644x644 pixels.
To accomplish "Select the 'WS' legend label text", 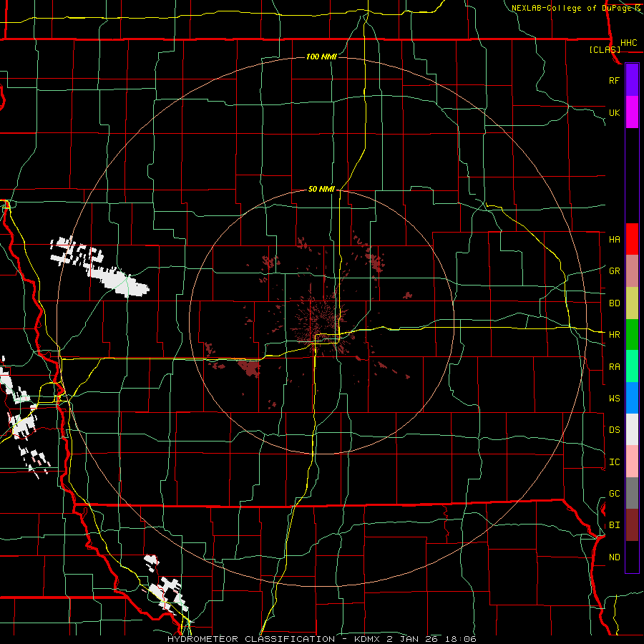I will point(614,398).
